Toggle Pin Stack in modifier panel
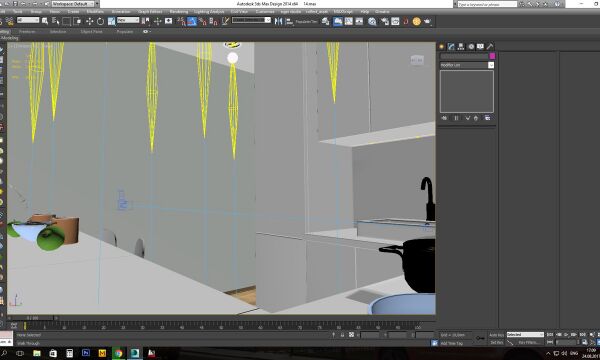Image resolution: width=600 pixels, height=360 pixels. 444,118
